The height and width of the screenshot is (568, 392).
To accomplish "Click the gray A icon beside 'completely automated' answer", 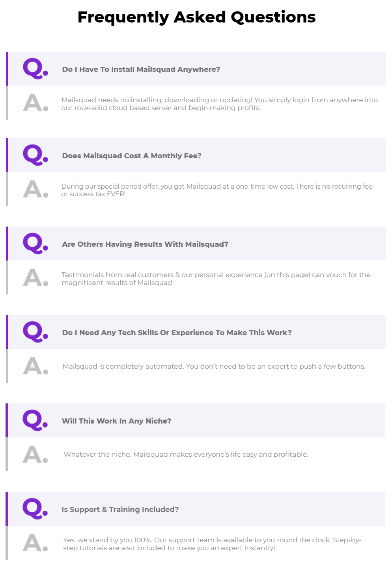I will point(35,366).
